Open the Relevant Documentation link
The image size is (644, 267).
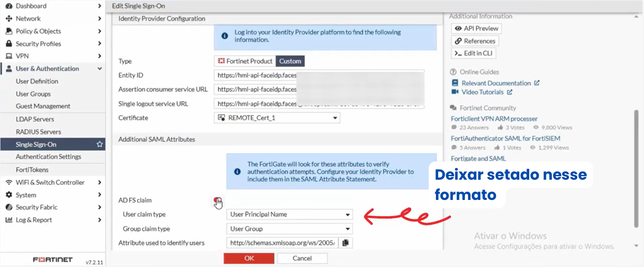(496, 83)
